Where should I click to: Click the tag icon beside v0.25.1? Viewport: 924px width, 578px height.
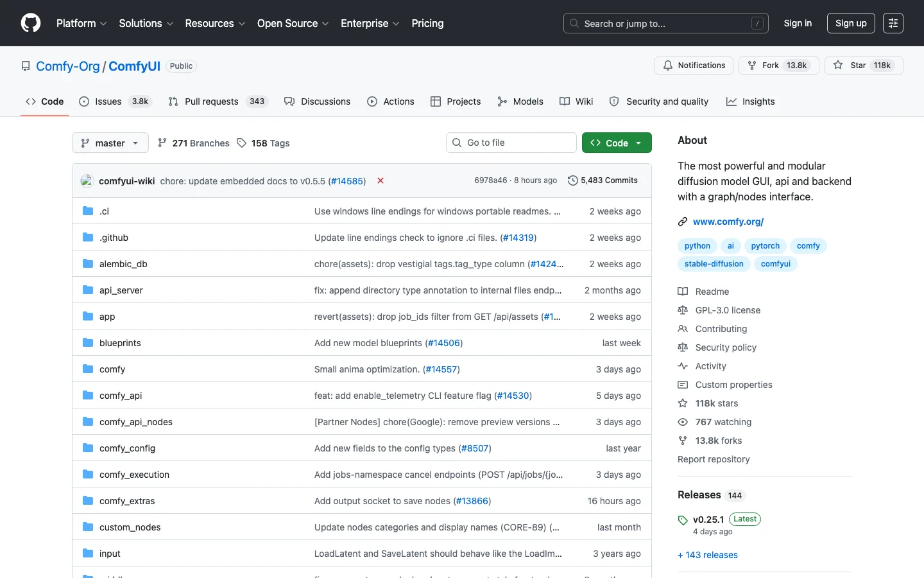pos(683,520)
